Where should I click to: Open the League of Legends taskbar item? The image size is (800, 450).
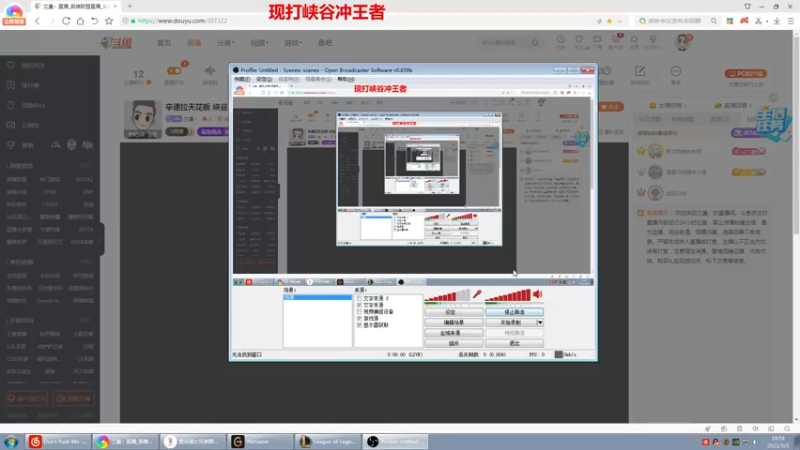coord(328,441)
